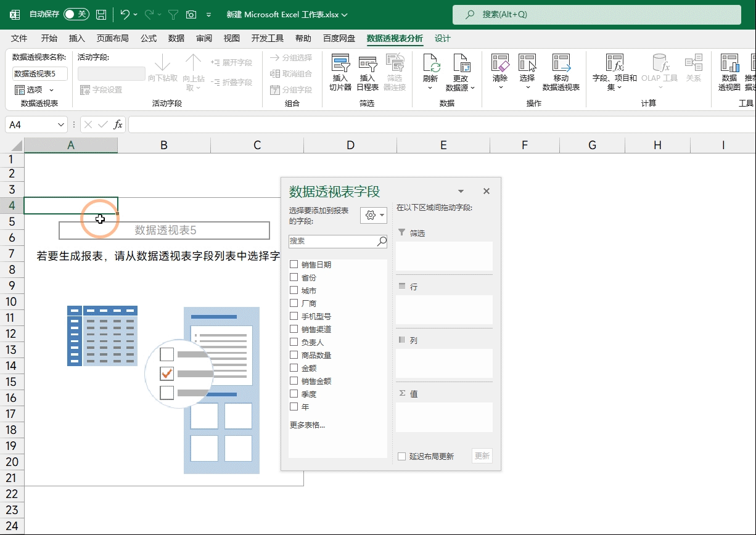Screen dimensions: 756x535
Task: Click the Save icon in title bar
Action: [x=101, y=14]
